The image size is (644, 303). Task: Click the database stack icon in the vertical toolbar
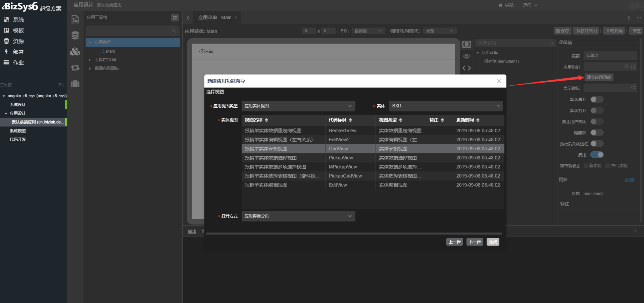click(75, 35)
